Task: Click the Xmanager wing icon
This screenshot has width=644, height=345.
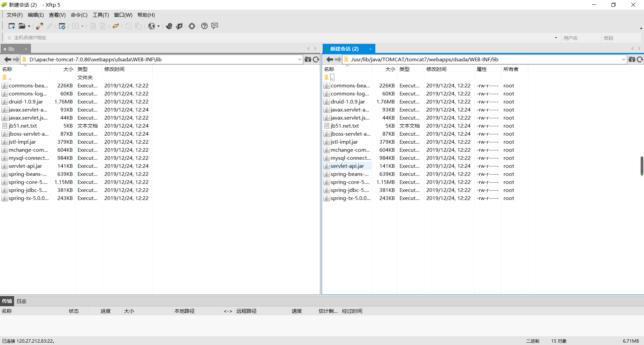Action: click(x=179, y=26)
